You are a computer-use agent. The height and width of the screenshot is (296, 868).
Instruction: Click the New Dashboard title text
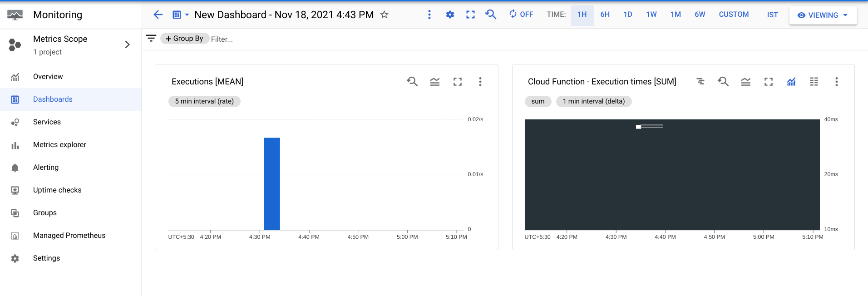(284, 15)
